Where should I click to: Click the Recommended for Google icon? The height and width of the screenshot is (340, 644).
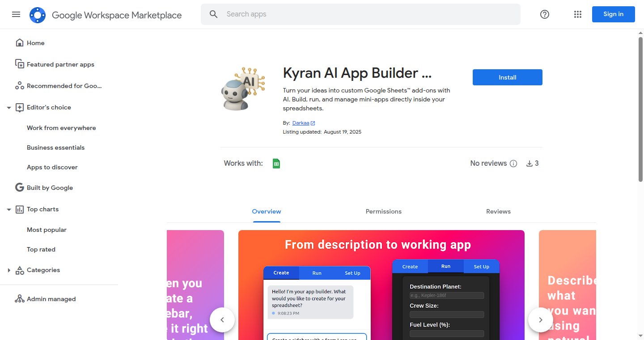[x=20, y=86]
